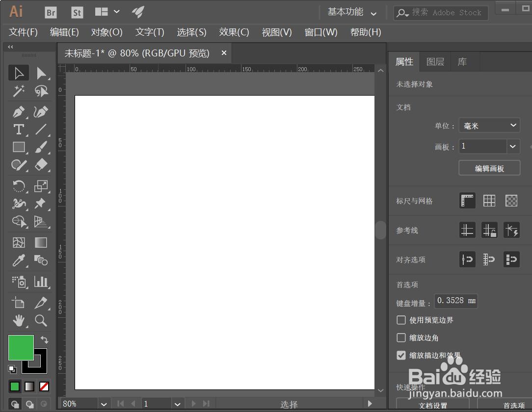Select the Magic Wand tool
Screen dimensions: 532x412
point(19,91)
